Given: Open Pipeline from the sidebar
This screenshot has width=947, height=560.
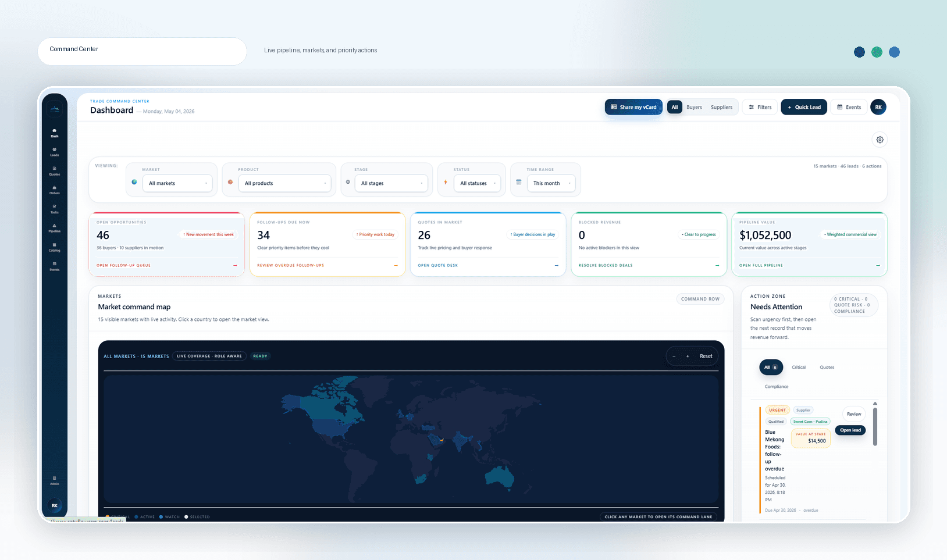Looking at the screenshot, I should pyautogui.click(x=55, y=228).
